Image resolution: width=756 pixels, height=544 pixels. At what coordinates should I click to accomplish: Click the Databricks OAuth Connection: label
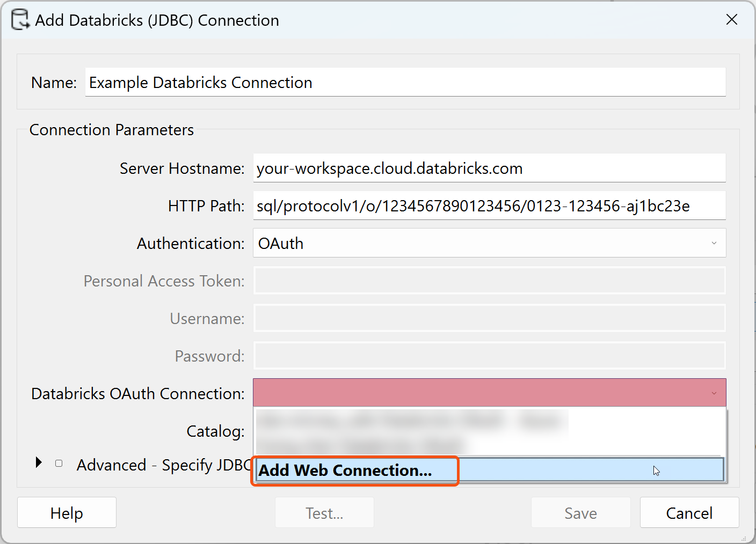138,394
